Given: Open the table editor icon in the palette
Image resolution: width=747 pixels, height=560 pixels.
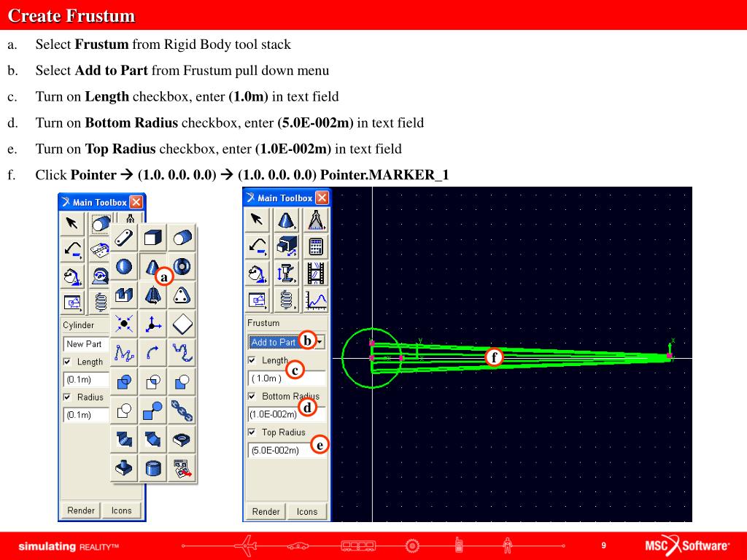Looking at the screenshot, I should [182, 468].
